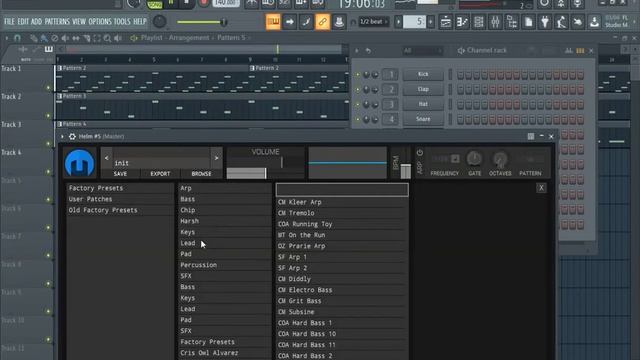Open the PATTERNS menu
Screen dimensions: 640x360
pos(57,21)
